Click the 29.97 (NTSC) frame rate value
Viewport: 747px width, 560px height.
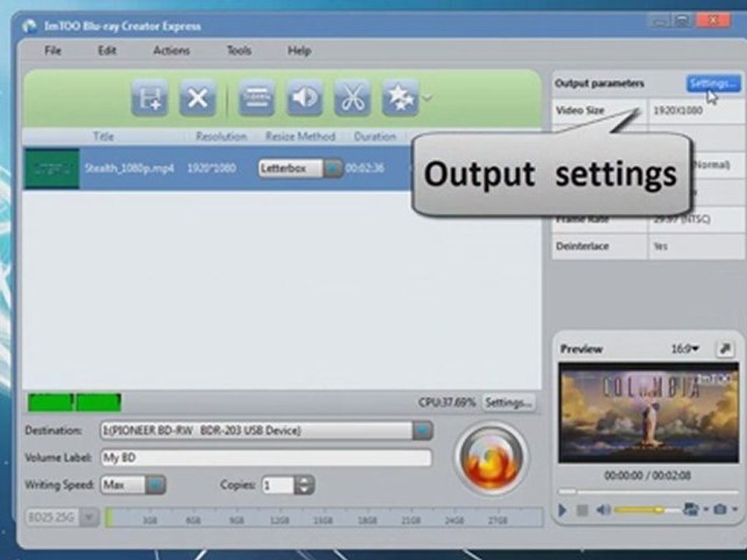[x=682, y=219]
